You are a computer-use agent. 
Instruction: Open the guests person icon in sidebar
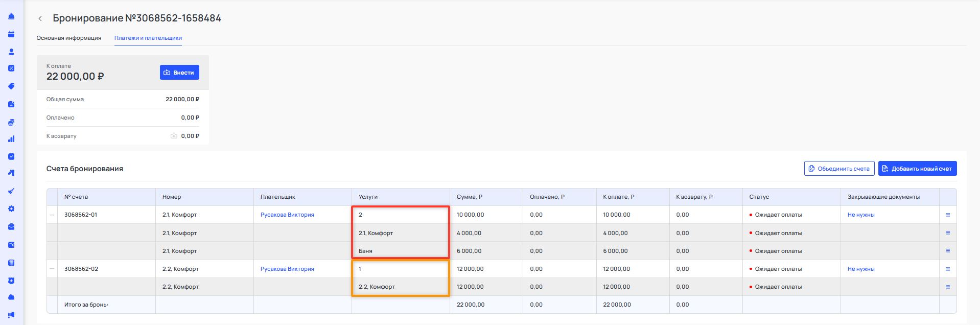[x=11, y=52]
